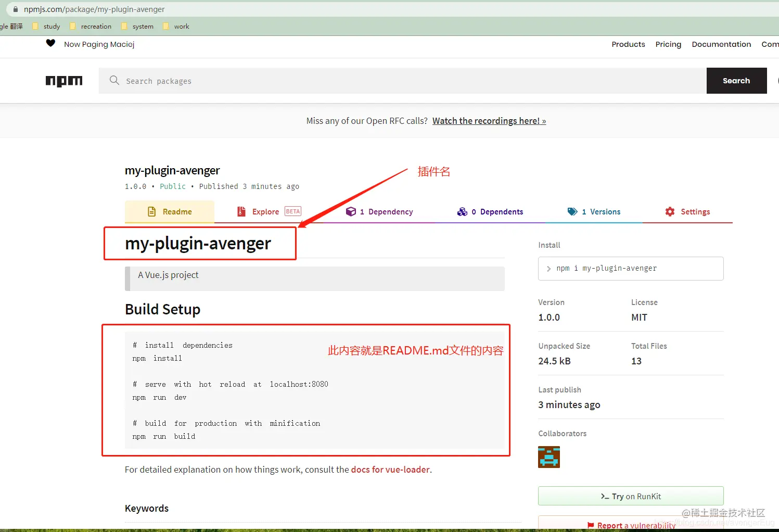Click the Dependents cubes icon
This screenshot has width=779, height=532.
click(462, 211)
